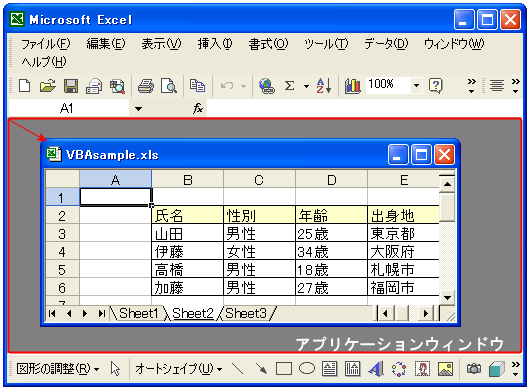This screenshot has width=531, height=390.
Task: Open the AutoSum functions dropdown arrow
Action: click(306, 86)
